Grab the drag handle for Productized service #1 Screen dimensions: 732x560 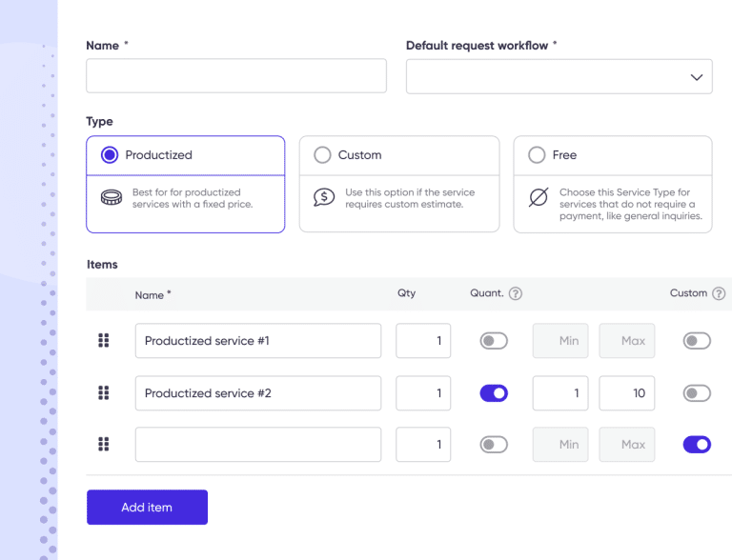pos(104,341)
